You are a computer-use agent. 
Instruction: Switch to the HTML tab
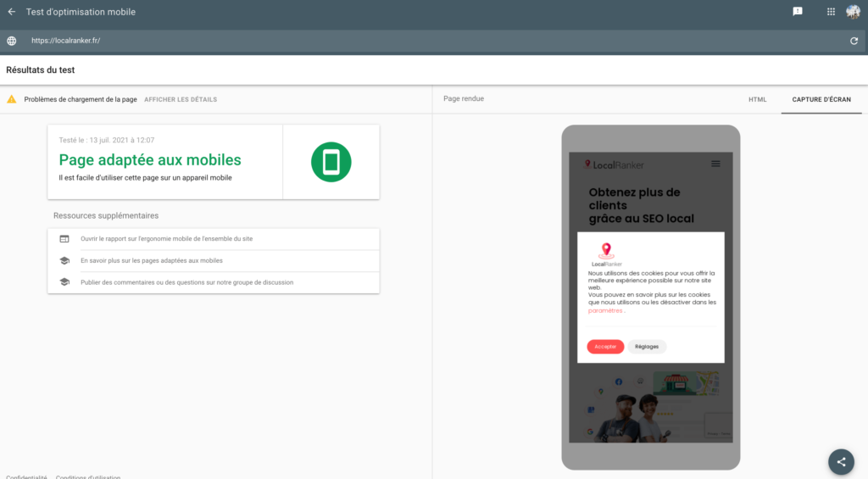[x=757, y=100]
